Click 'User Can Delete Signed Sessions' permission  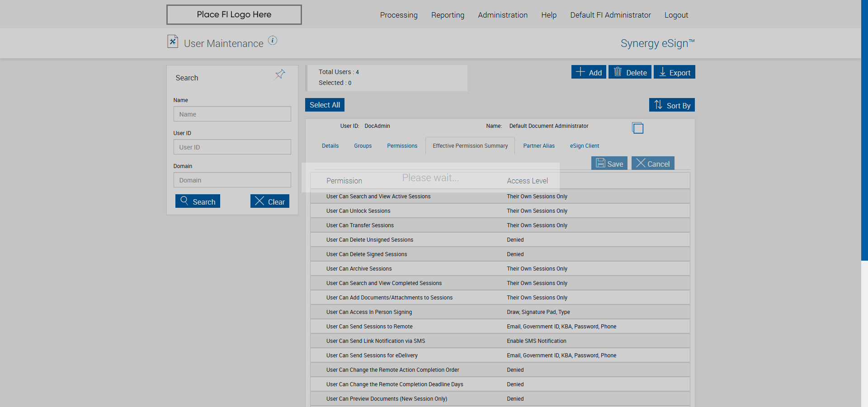point(367,254)
